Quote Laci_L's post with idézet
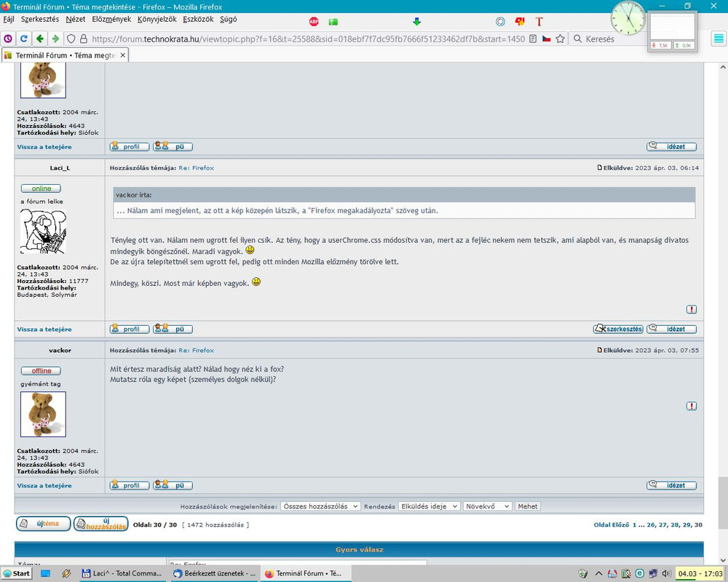The width and height of the screenshot is (728, 582). (672, 329)
